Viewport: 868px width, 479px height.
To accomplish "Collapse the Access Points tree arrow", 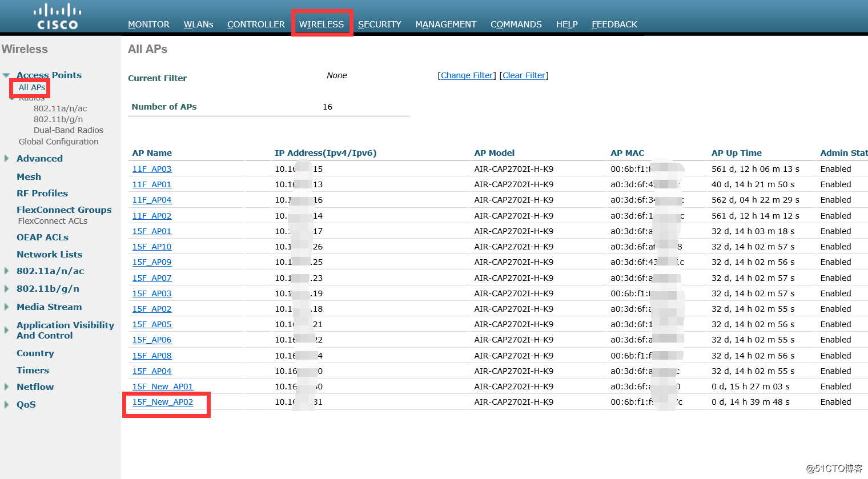I will [6, 75].
